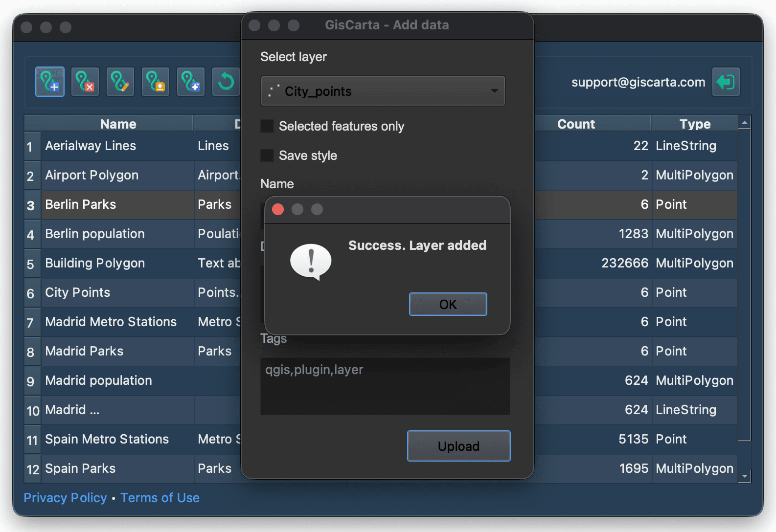Image resolution: width=776 pixels, height=532 pixels.
Task: Click the 'Success. Layer added' message
Action: point(417,245)
